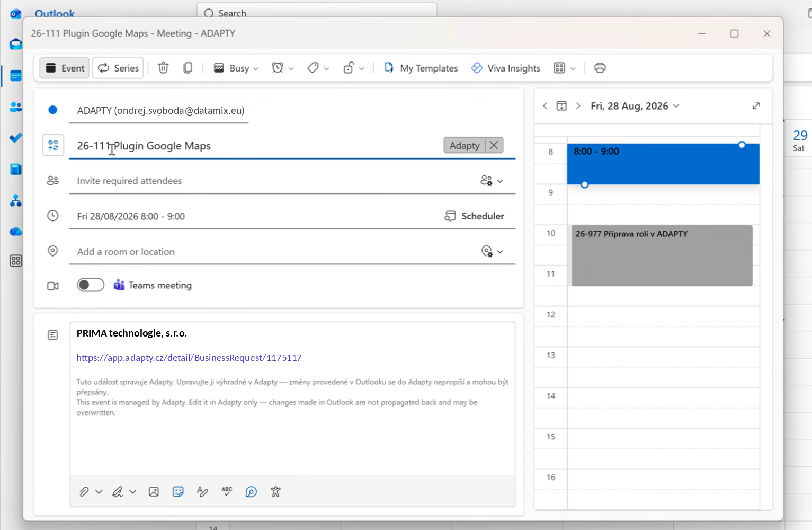
Task: Switch to the Series view
Action: pos(118,68)
